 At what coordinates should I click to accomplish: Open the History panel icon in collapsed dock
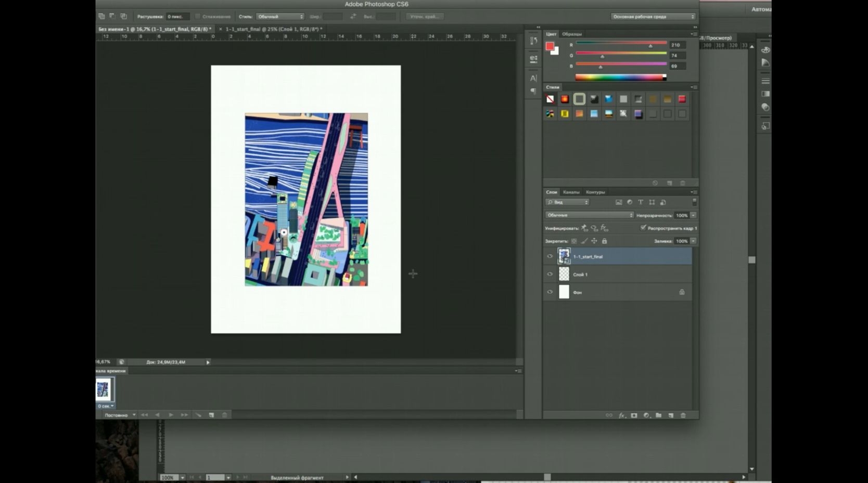coord(533,41)
